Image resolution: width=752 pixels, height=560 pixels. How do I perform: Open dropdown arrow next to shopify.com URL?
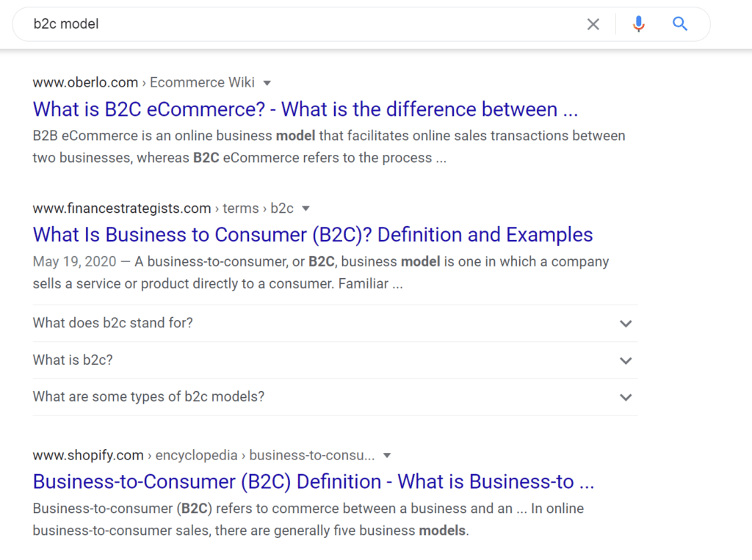coord(387,456)
